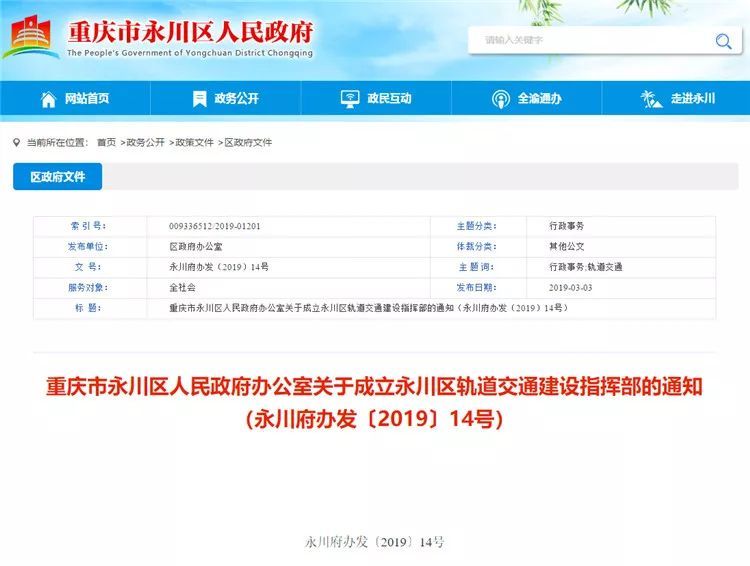Select the service target value 全社会
Image resolution: width=750 pixels, height=566 pixels.
(x=183, y=288)
